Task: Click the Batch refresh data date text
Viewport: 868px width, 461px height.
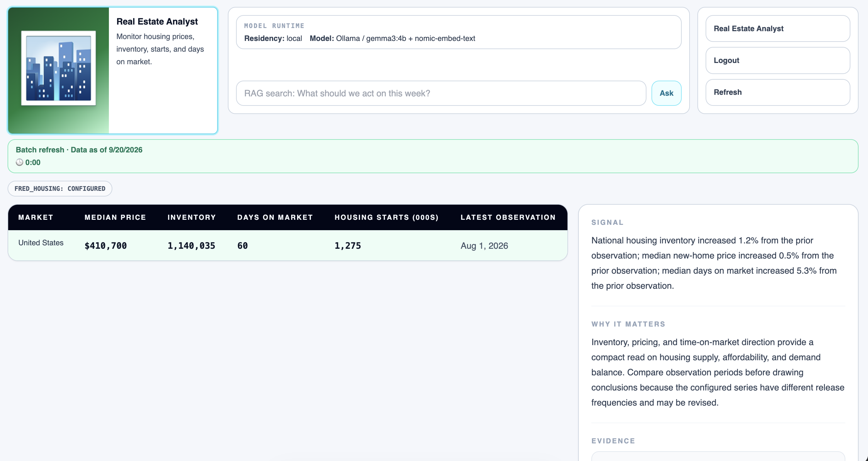Action: [x=79, y=150]
